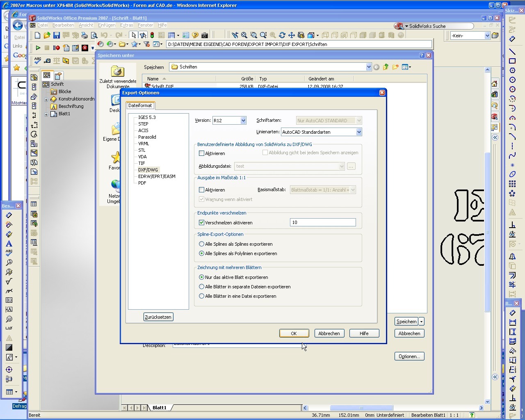Collapse the task pane with double chevron
The width and height of the screenshot is (525, 420).
(x=495, y=137)
